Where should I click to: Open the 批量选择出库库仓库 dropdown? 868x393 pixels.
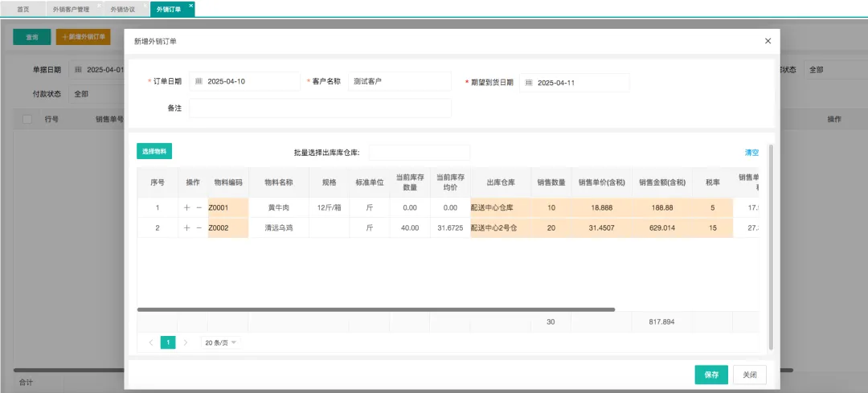[x=419, y=153]
